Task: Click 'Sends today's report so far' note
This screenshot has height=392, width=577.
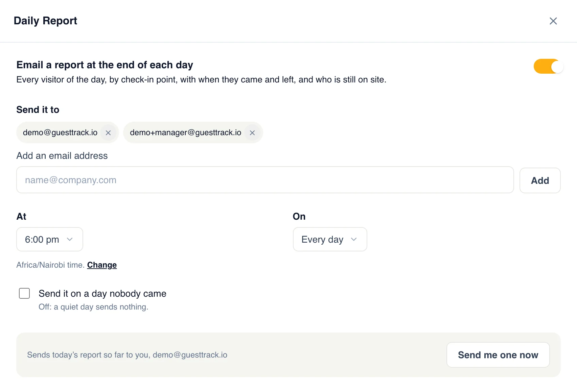Action: pos(127,355)
